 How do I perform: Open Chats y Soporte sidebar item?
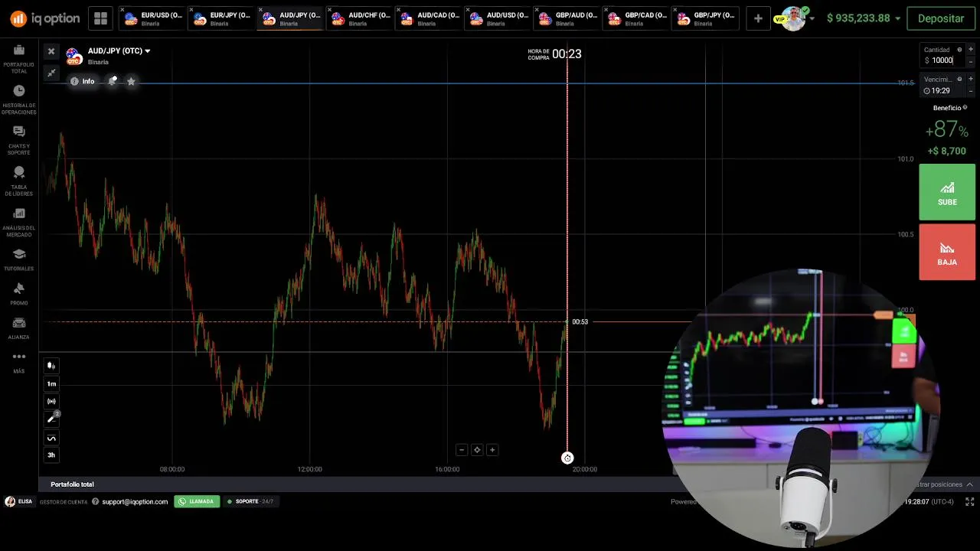click(19, 141)
